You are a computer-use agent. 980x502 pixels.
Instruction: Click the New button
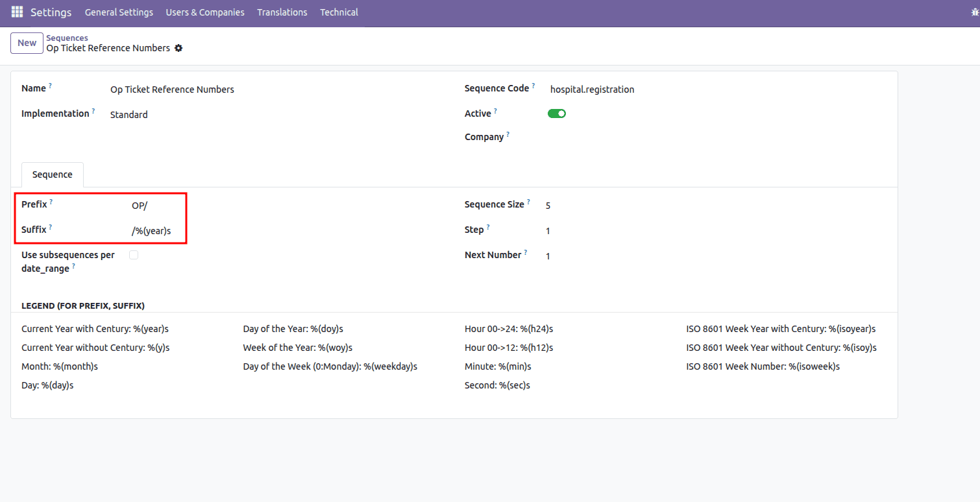tap(27, 43)
